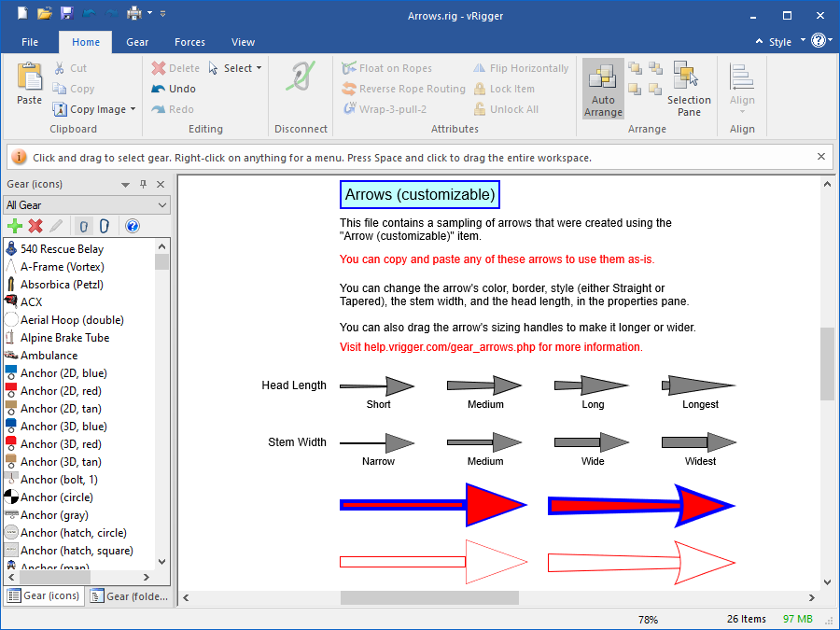Click the blue help icon in Gear panel
Viewport: 840px width, 630px height.
(132, 226)
